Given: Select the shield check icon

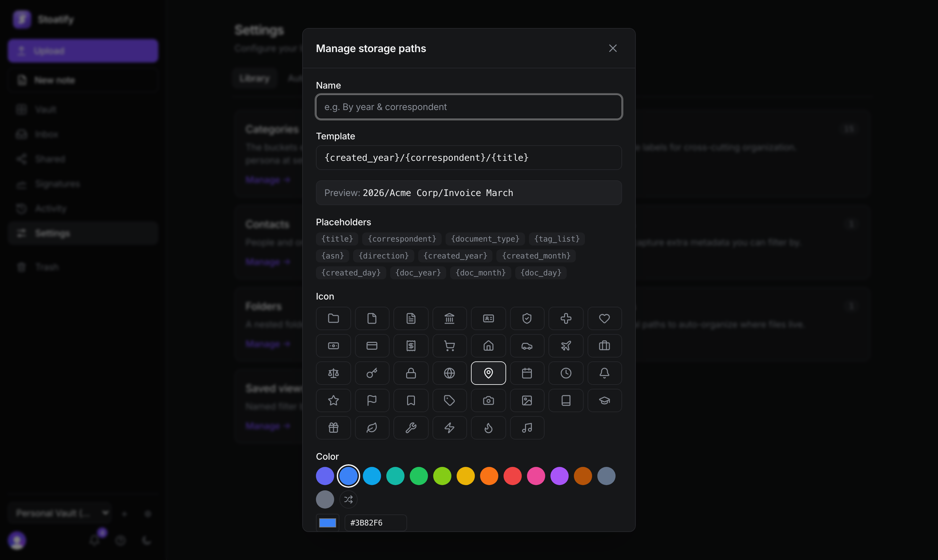Looking at the screenshot, I should (x=527, y=318).
